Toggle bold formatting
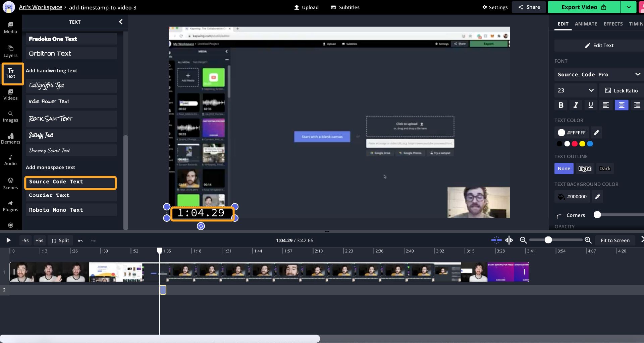644x343 pixels. click(560, 105)
